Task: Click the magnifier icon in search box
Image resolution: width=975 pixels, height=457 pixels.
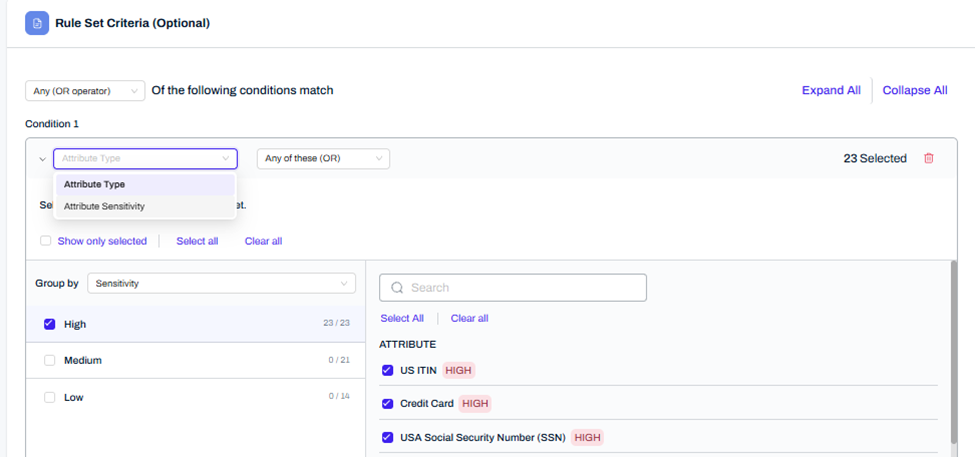Action: (x=397, y=288)
